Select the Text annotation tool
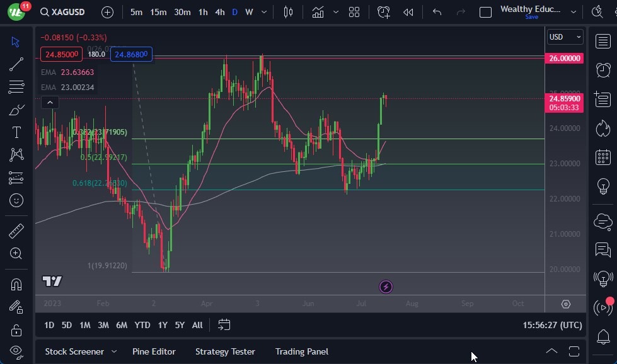Screen dimensions: 617x364 tap(16, 132)
